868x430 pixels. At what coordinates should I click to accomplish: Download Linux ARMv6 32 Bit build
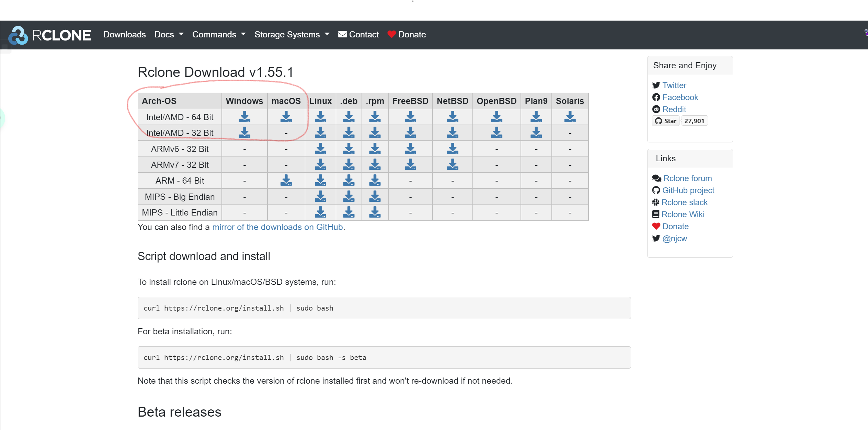320,149
